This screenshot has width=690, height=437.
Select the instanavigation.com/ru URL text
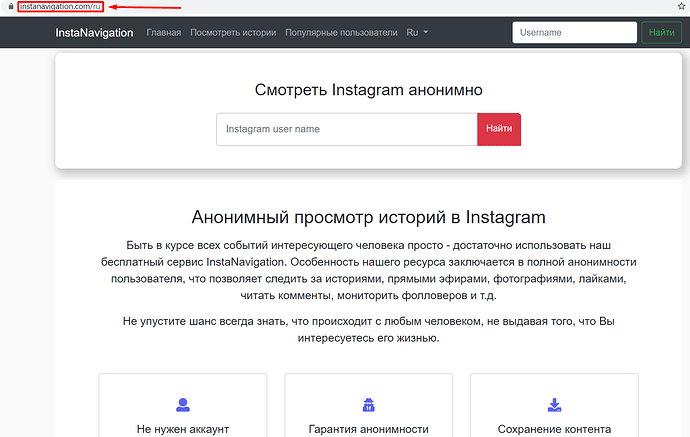[60, 7]
